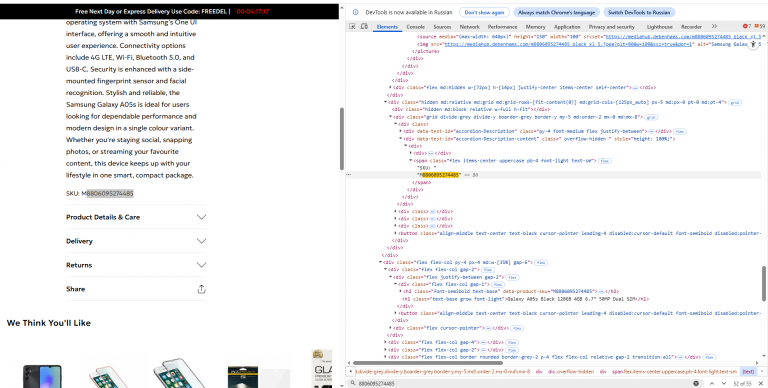Click flex badge on flex-col gap-1 div

click(x=498, y=285)
